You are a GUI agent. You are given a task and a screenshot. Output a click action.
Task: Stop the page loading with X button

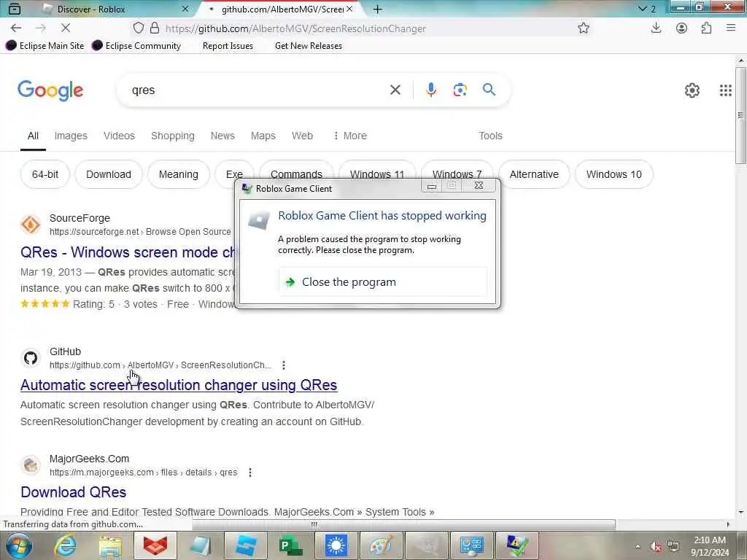coord(66,28)
